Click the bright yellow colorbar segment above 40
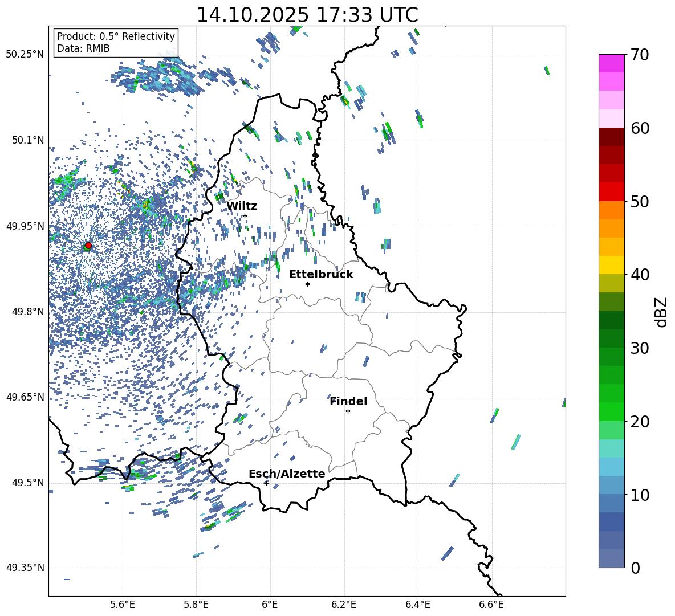Viewport: 675px width, 616px height. (612, 265)
